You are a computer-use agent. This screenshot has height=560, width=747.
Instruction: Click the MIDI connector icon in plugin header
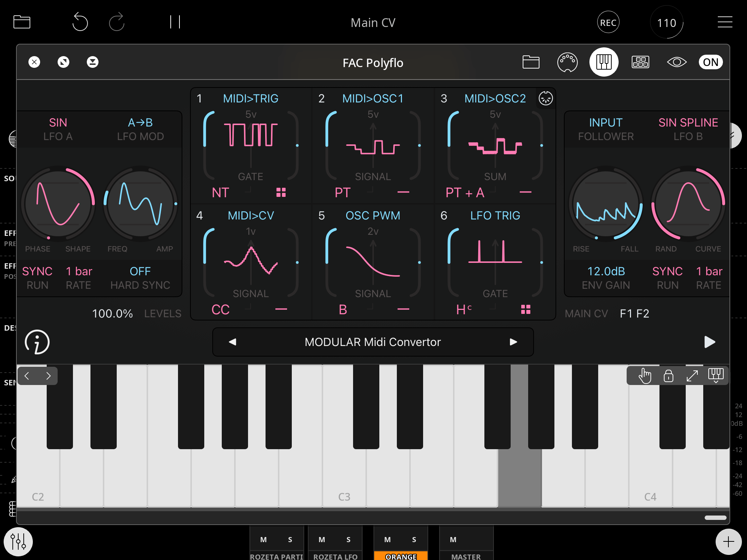click(567, 62)
